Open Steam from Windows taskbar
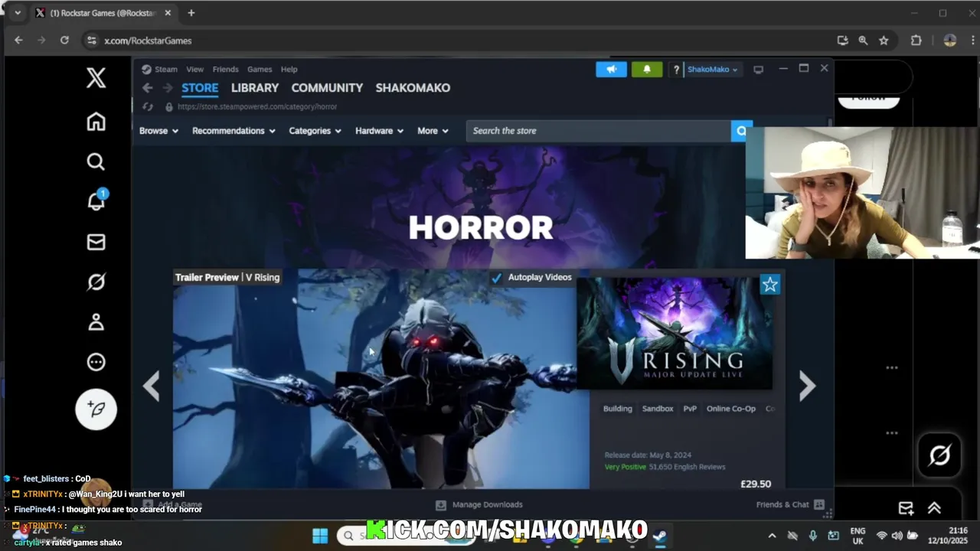 (659, 536)
